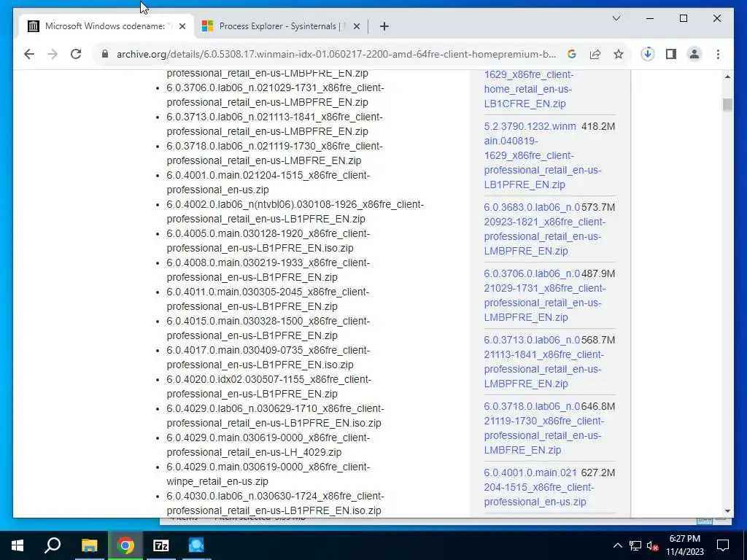Screen dimensions: 747x560
Task: Download 5.2.3790.1232 LB1PFRE_EN.zip file
Action: [542, 155]
